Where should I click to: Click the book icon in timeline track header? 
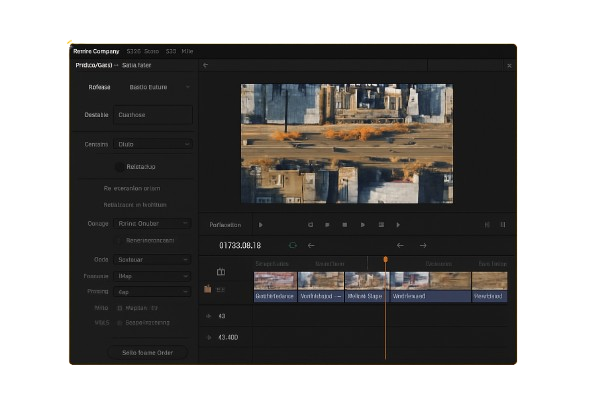coord(221,272)
